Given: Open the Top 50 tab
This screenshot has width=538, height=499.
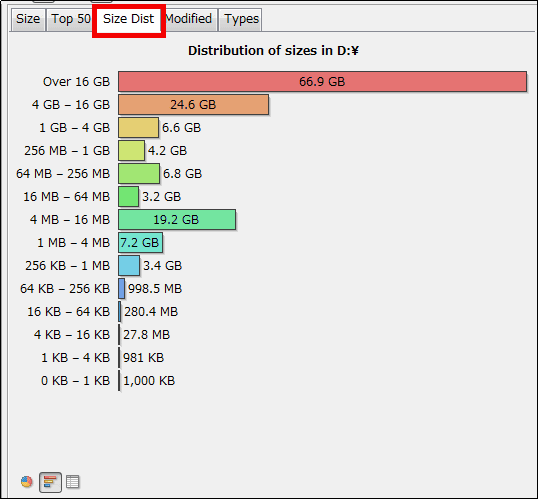Looking at the screenshot, I should [71, 19].
